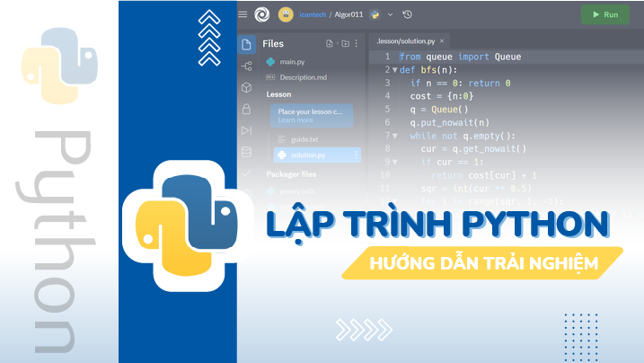Create a new folder icon

point(345,43)
